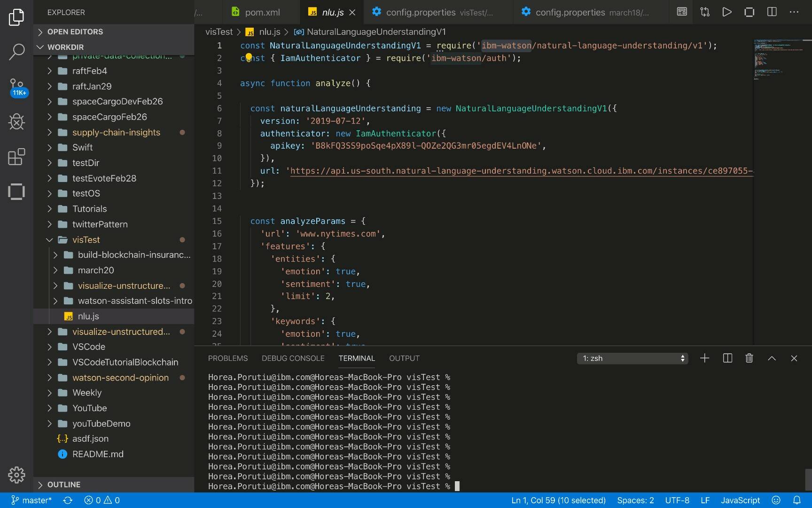Expand the watson-assistant-slots-intro folder

click(x=114, y=301)
